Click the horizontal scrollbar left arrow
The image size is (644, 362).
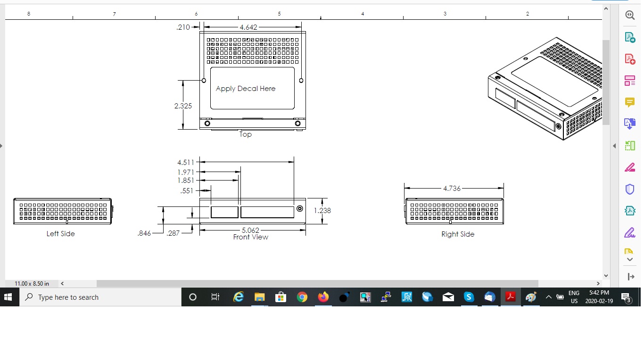click(x=62, y=283)
